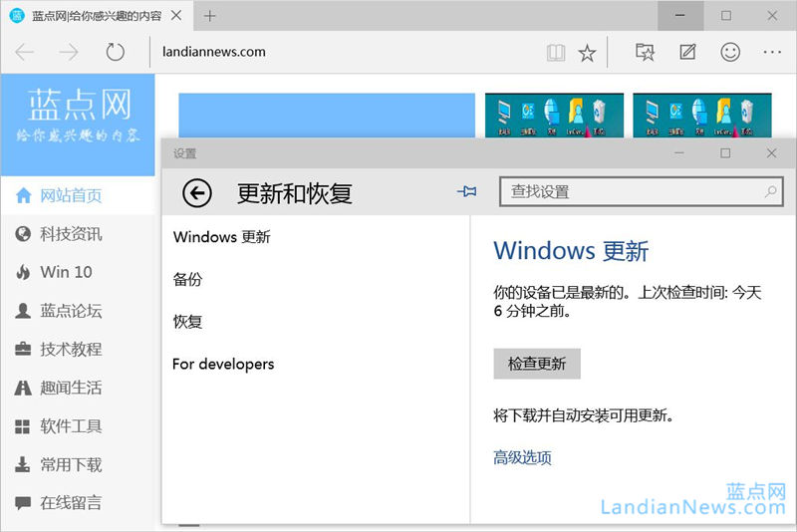Click the blue banner on the webpage
The height and width of the screenshot is (532, 797).
pyautogui.click(x=327, y=116)
